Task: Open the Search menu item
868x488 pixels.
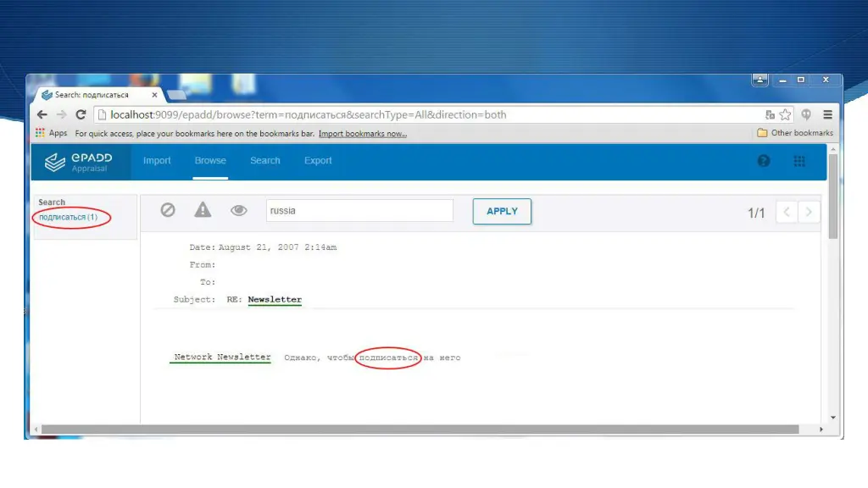Action: (264, 161)
